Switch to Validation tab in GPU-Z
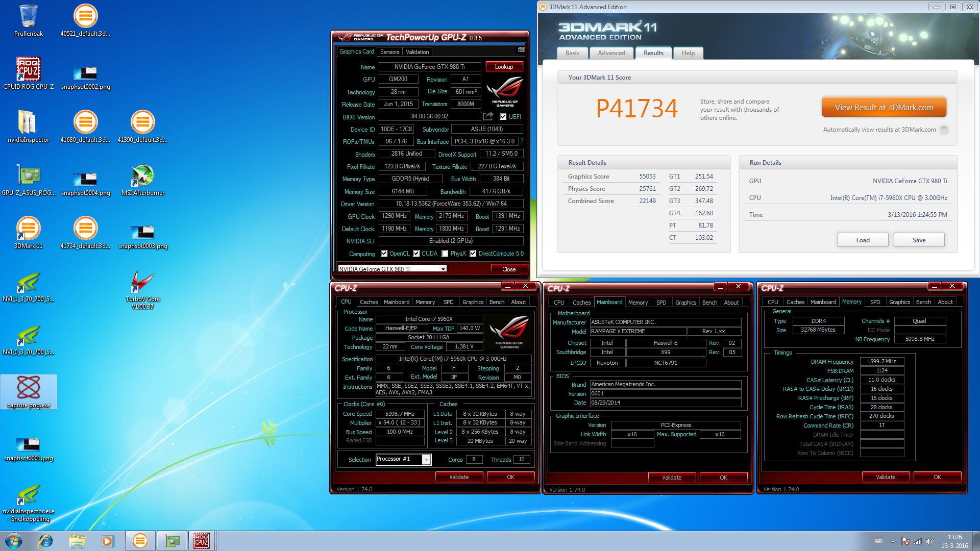The width and height of the screenshot is (980, 551). coord(417,52)
